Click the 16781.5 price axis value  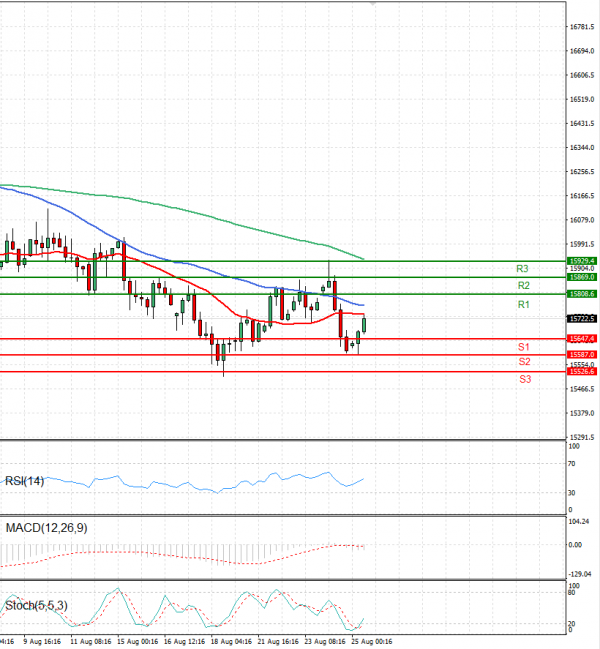[x=582, y=27]
